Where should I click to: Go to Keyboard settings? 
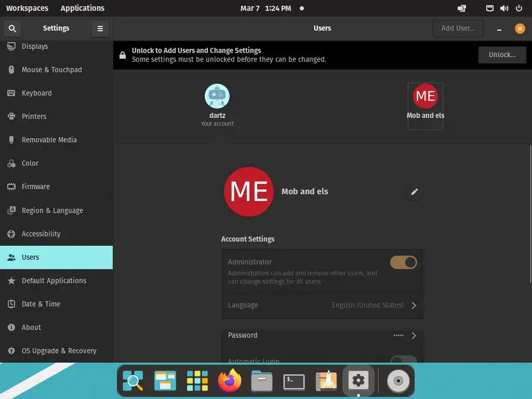56,93
